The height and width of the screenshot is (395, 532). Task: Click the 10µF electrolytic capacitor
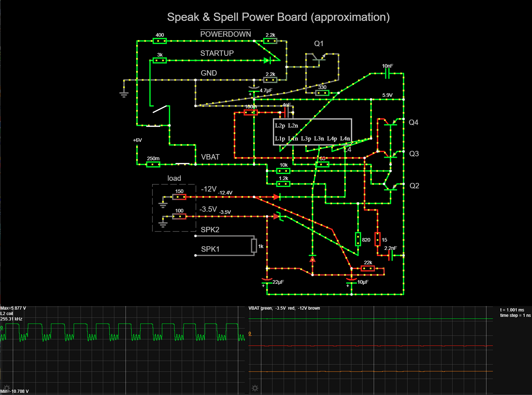[x=352, y=281]
